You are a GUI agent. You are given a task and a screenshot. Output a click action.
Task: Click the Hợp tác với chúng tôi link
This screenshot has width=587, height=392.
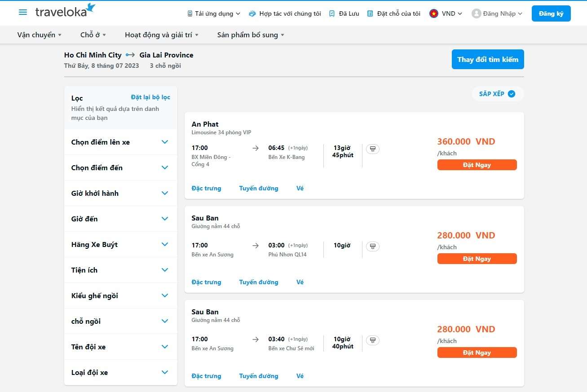[290, 13]
